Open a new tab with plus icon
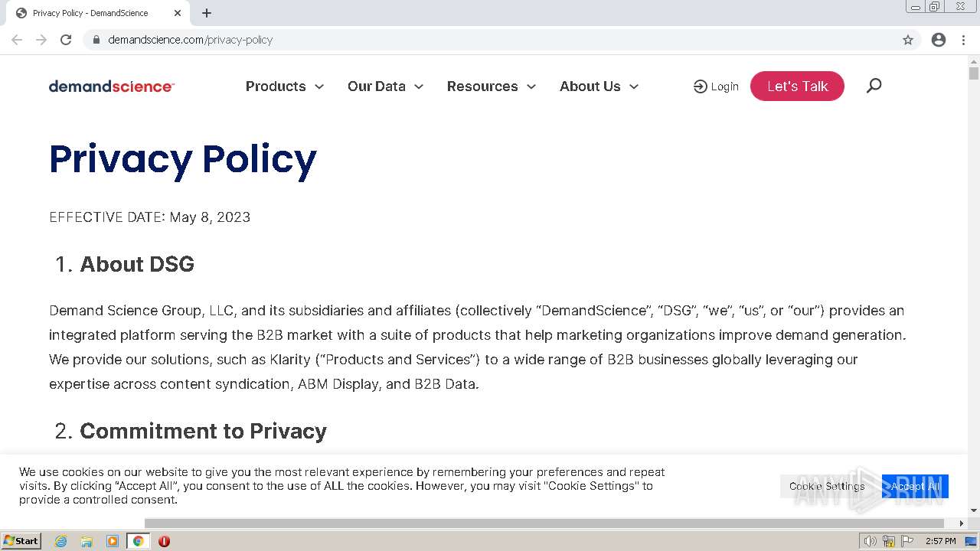 pyautogui.click(x=207, y=13)
